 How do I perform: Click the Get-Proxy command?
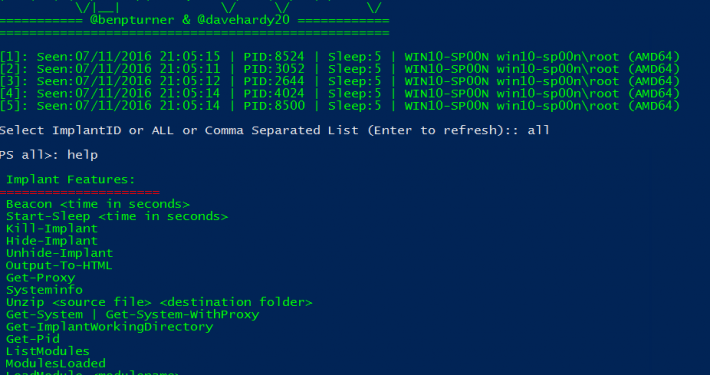click(x=40, y=278)
